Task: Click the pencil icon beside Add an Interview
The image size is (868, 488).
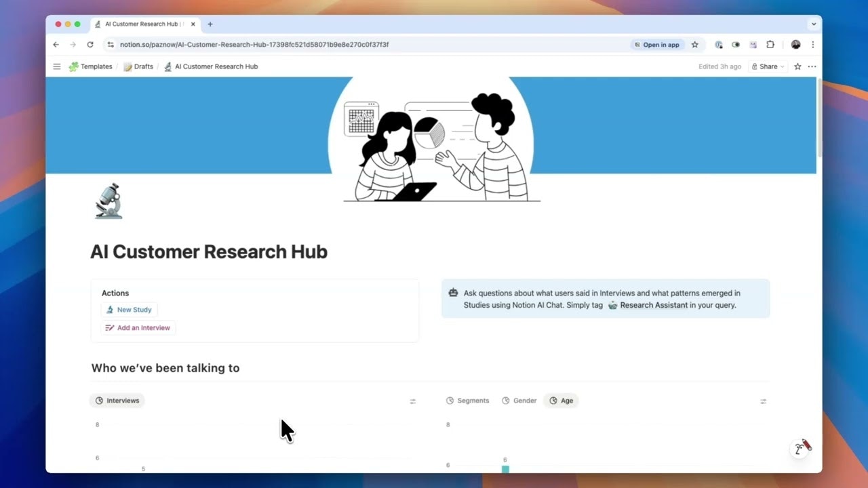Action: tap(109, 327)
